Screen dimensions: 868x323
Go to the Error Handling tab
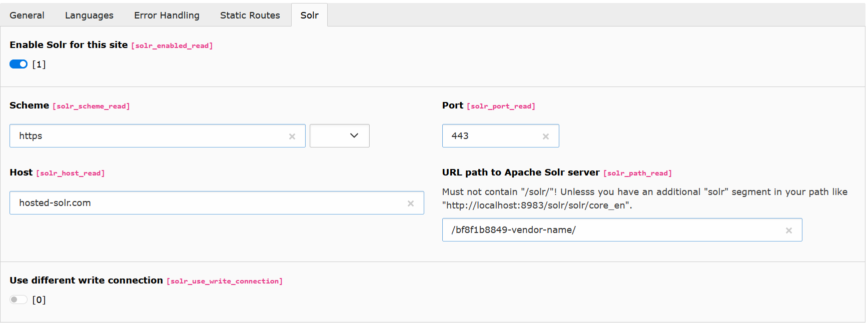[167, 15]
